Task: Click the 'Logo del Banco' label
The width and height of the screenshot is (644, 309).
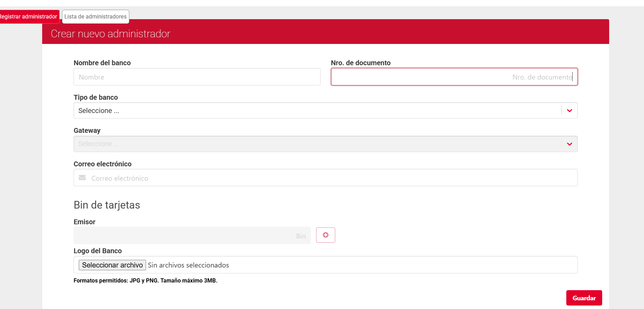Action: 98,251
